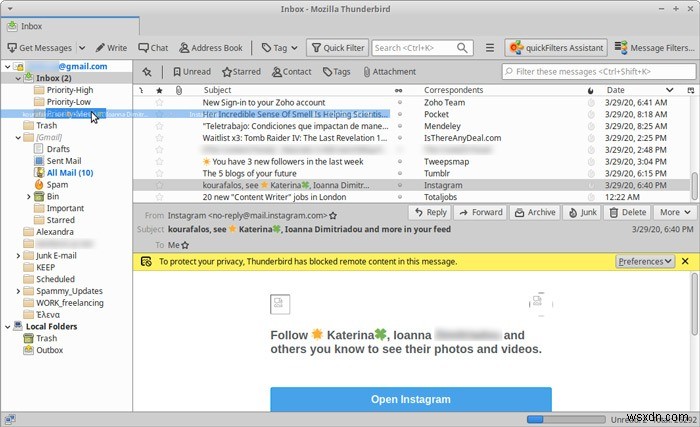Star the Zoho sign-in message

tap(159, 102)
